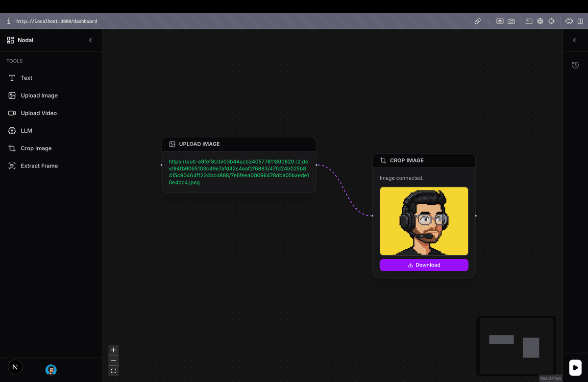Select the Upload Video tool
588x382 pixels.
pyautogui.click(x=39, y=113)
